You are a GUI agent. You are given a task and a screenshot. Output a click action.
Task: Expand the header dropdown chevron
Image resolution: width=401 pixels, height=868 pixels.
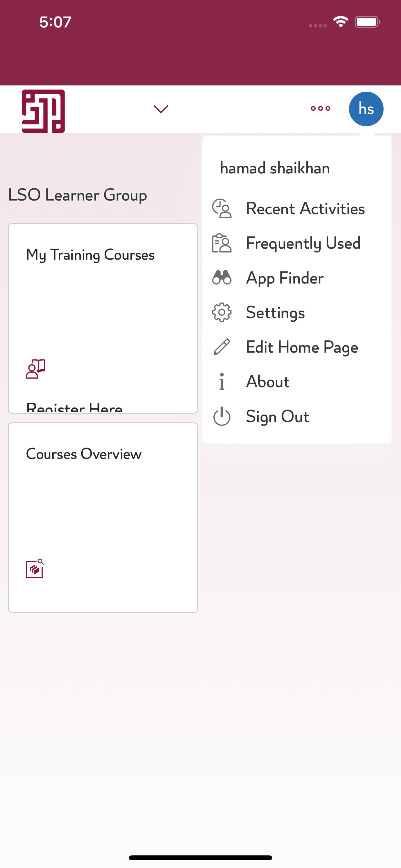pyautogui.click(x=161, y=109)
